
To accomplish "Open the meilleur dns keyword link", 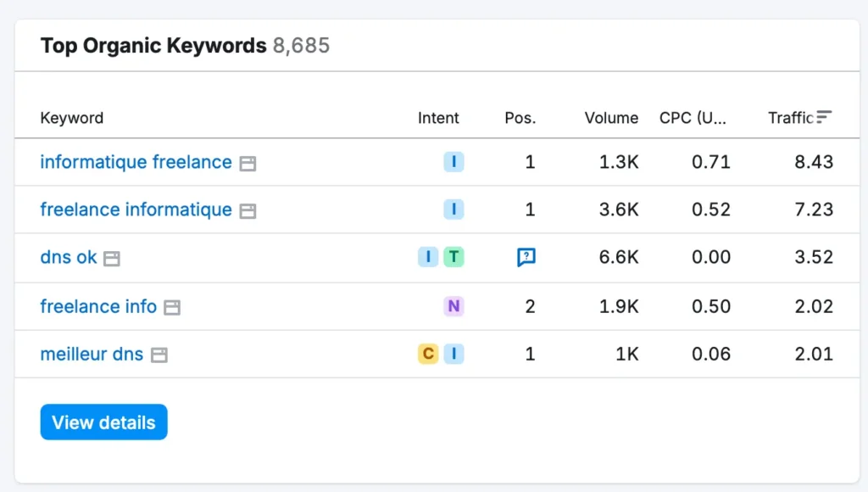I will point(92,354).
